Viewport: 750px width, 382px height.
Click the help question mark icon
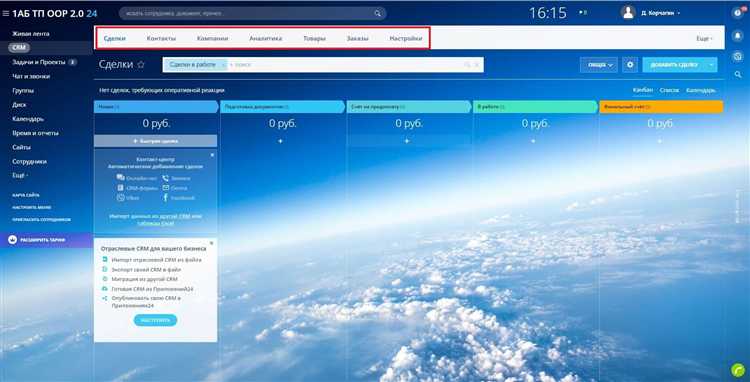coord(738,13)
